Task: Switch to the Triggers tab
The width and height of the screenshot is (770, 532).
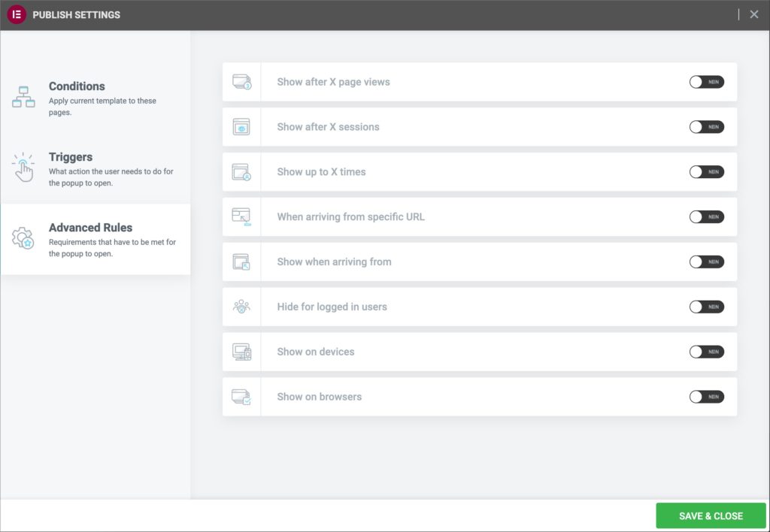Action: tap(95, 169)
